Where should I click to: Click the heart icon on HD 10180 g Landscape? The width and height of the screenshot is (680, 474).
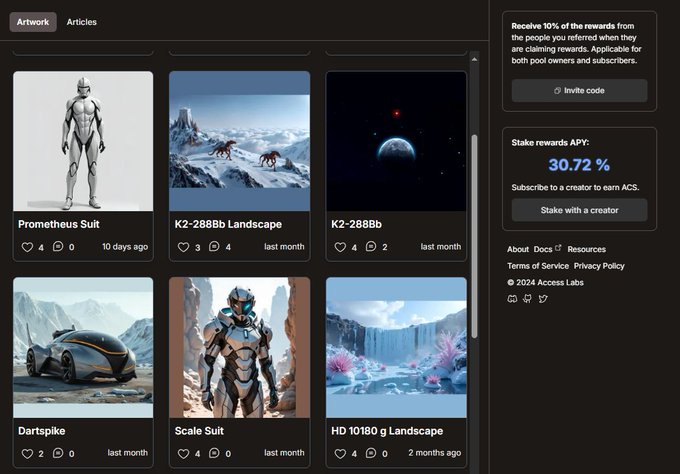click(340, 453)
